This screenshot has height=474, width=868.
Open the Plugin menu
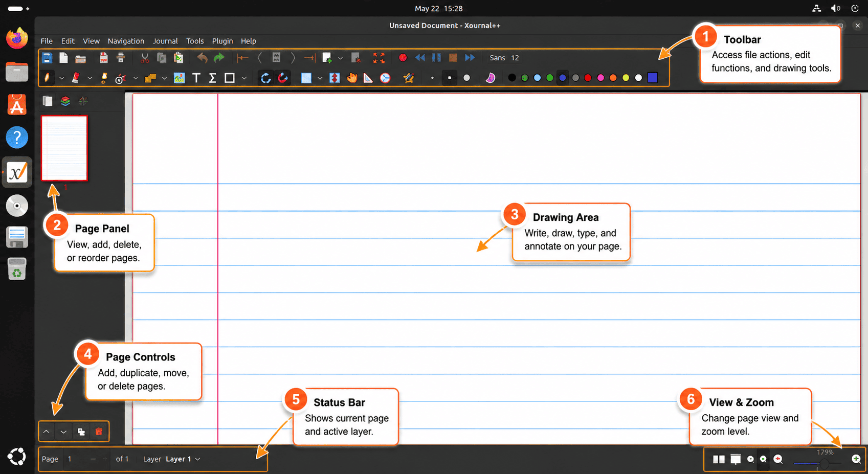click(222, 41)
